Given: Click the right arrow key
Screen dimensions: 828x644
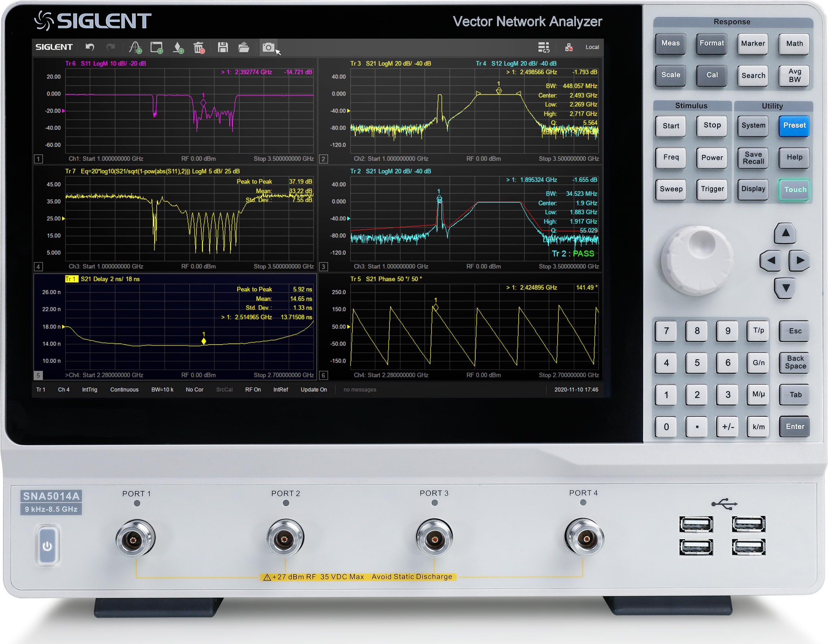Looking at the screenshot, I should (x=799, y=261).
